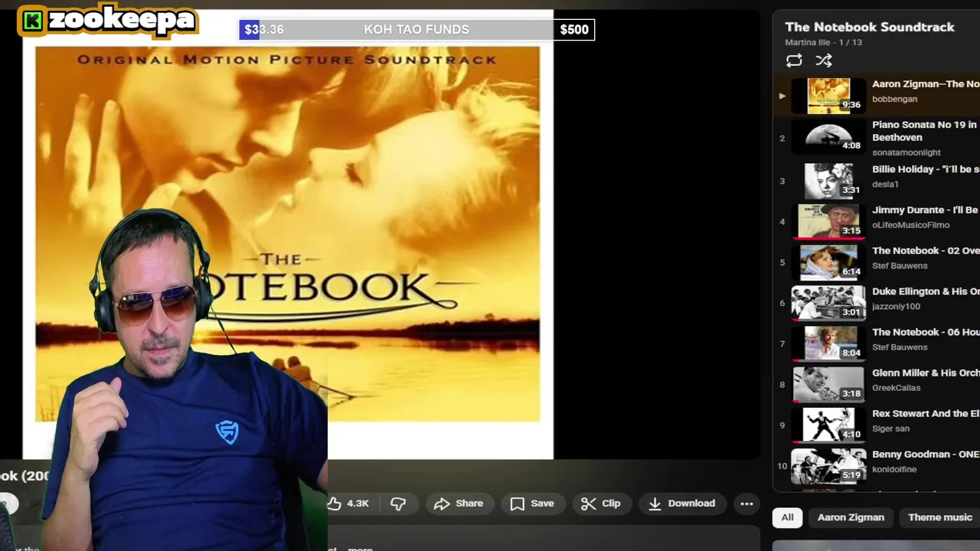Open the Duke Ellington video thumbnail
This screenshot has width=980, height=551.
[828, 303]
